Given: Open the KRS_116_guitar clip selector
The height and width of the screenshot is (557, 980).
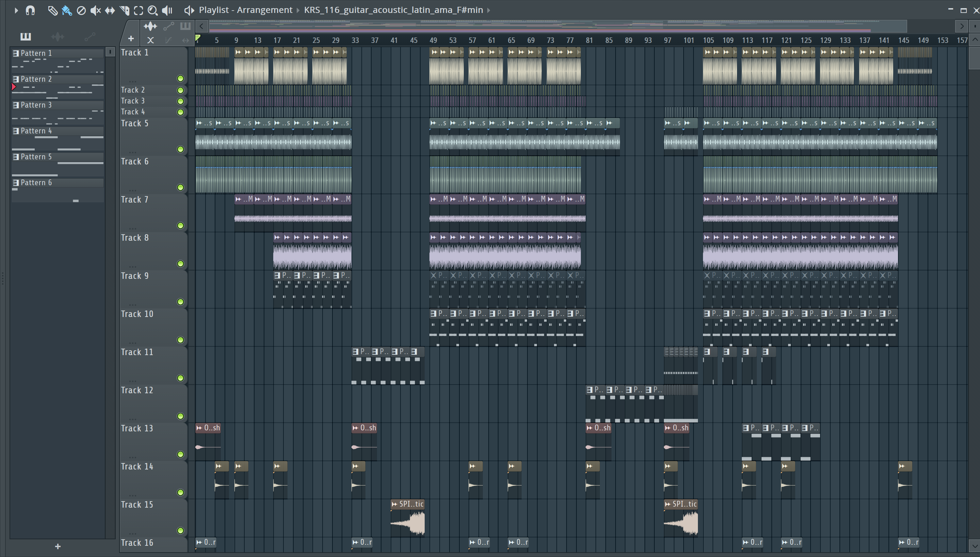Looking at the screenshot, I should pyautogui.click(x=393, y=10).
